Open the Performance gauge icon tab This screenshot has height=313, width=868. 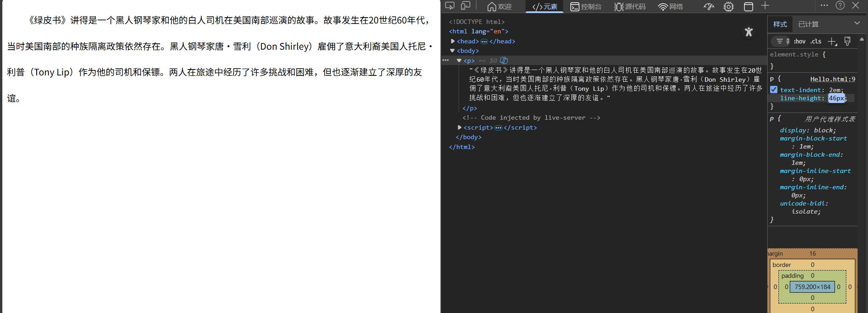(709, 6)
